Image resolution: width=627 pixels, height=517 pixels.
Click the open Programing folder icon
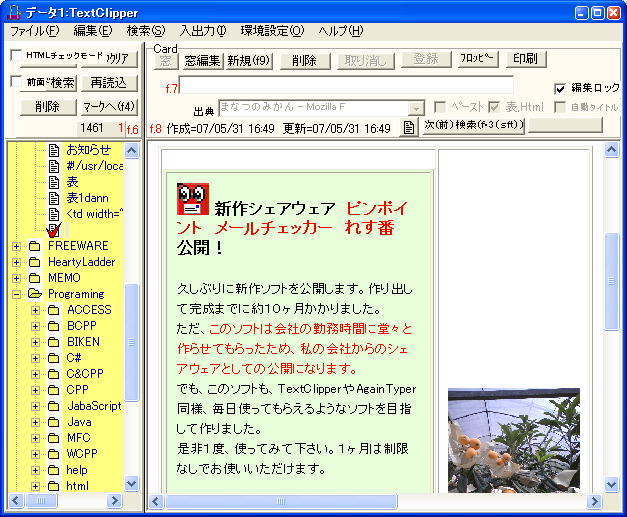click(35, 294)
